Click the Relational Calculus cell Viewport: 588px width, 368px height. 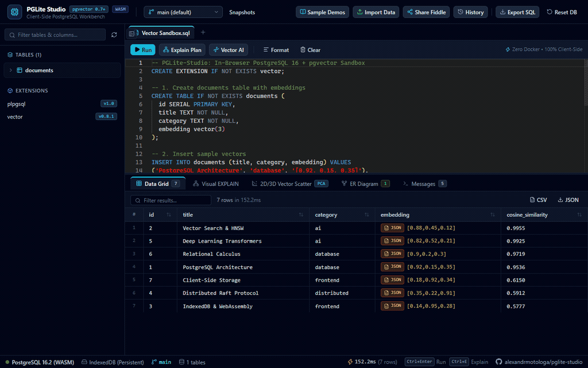(243, 254)
